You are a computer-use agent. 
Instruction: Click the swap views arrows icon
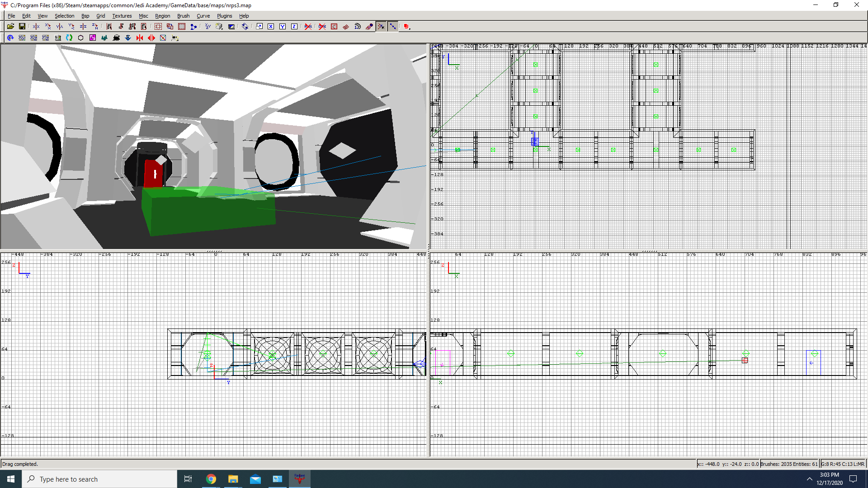pos(245,27)
